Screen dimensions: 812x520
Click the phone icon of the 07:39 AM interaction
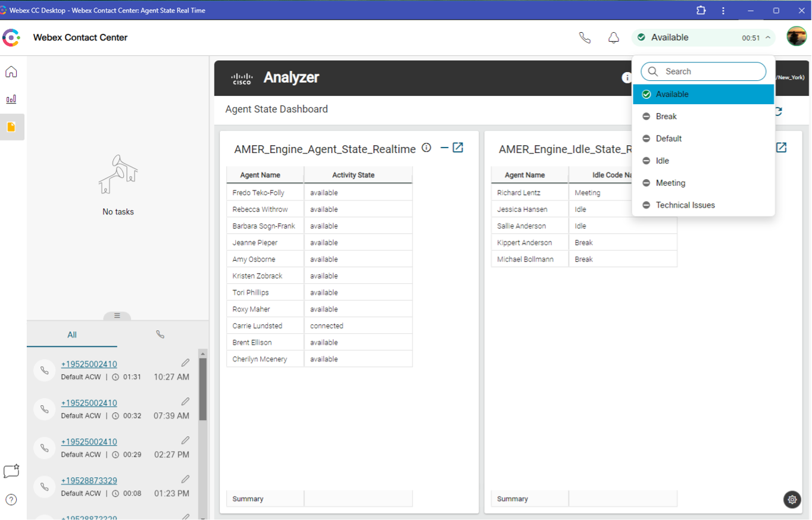(45, 409)
